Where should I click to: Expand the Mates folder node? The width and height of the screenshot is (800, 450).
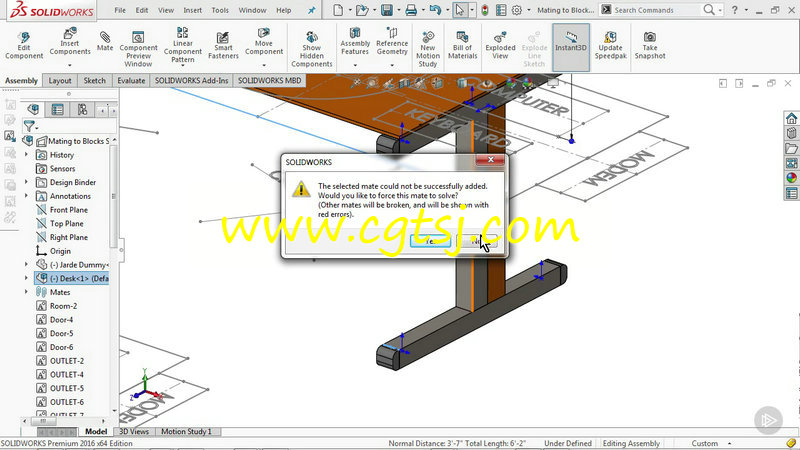(x=27, y=292)
